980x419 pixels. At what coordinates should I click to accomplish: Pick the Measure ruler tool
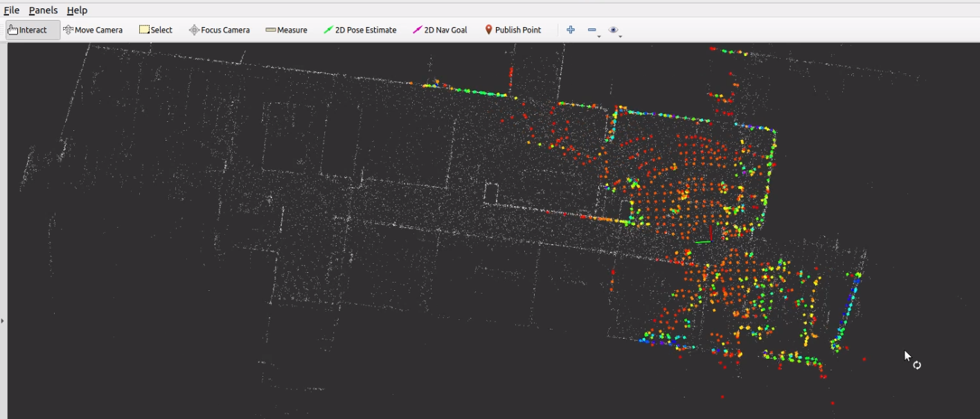click(286, 30)
